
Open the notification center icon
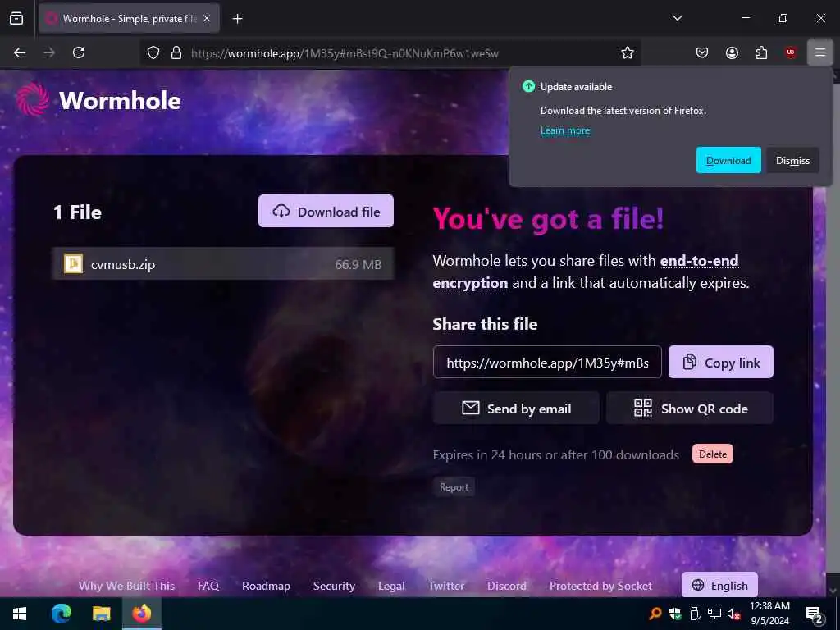pos(815,614)
